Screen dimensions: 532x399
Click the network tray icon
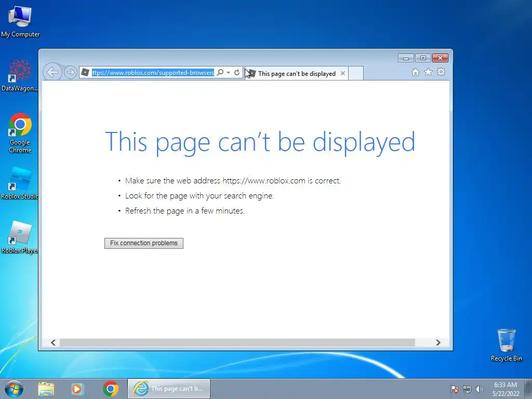[x=467, y=389]
